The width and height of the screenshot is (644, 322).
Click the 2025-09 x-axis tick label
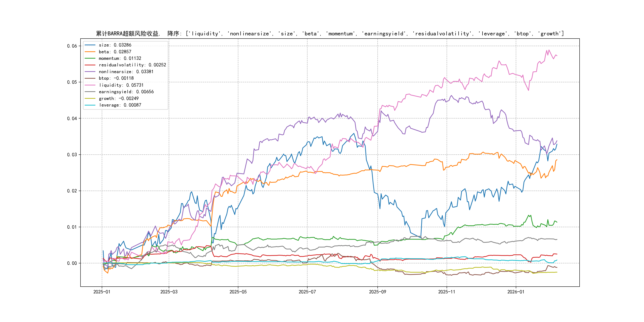click(x=377, y=292)
